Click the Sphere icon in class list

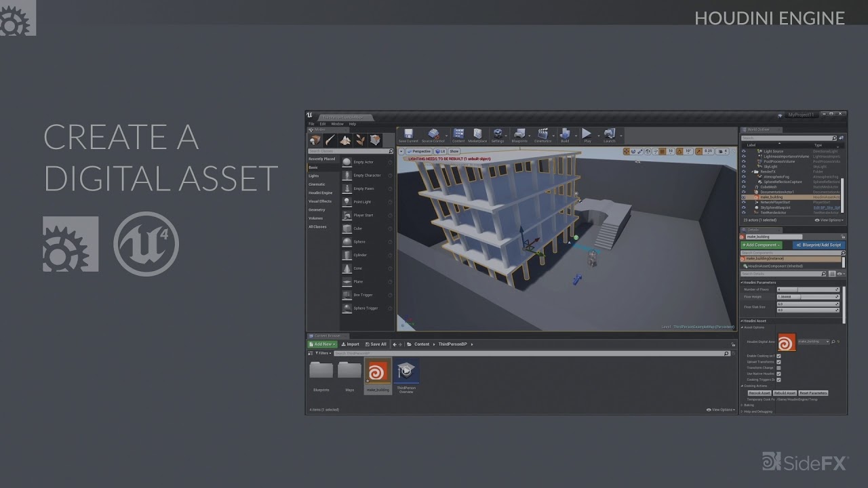coord(347,242)
